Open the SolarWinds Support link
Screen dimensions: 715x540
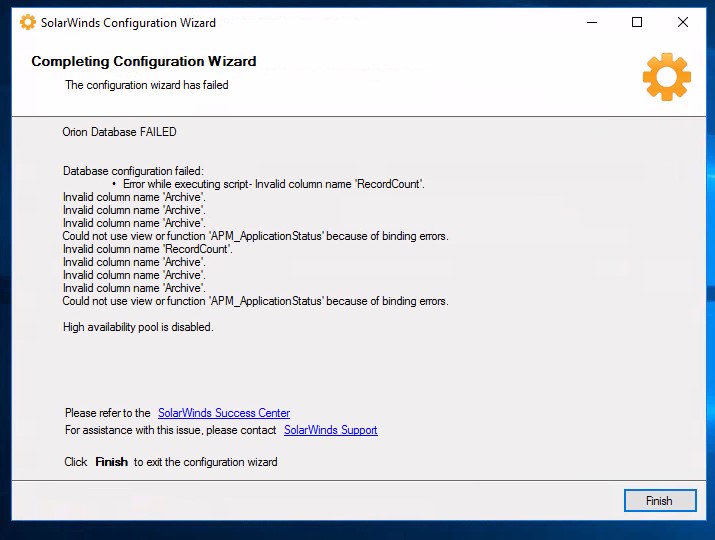point(331,430)
